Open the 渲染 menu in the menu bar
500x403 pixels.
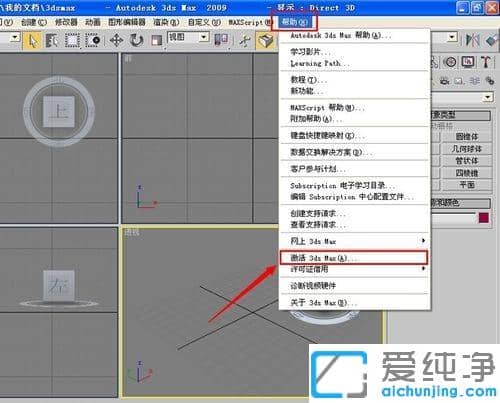point(166,22)
